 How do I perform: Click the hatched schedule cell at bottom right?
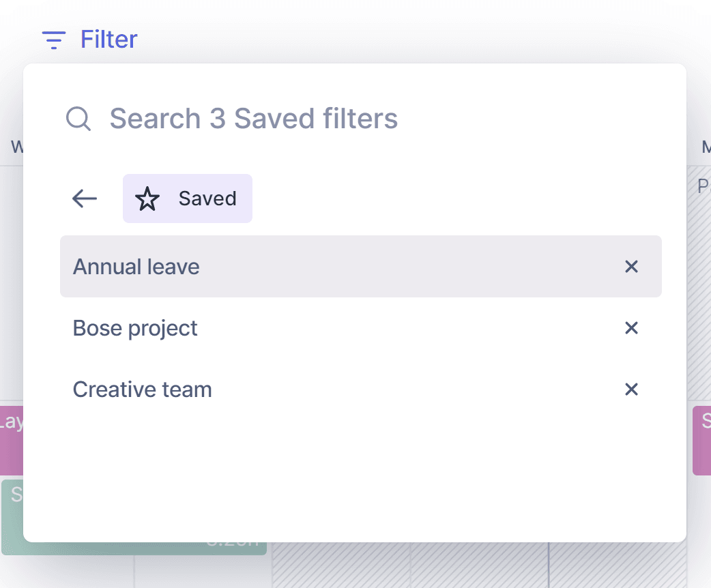point(618,565)
